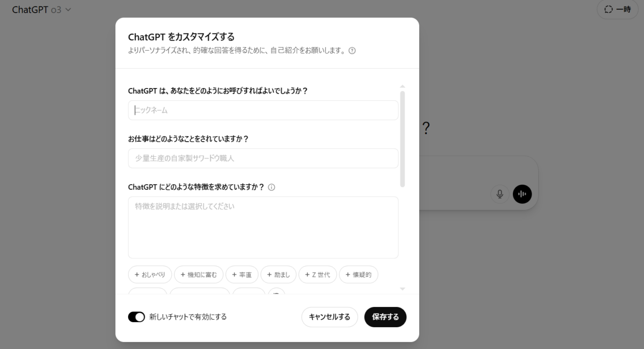This screenshot has width=644, height=349.
Task: Save settings with the 保存する button
Action: pos(385,317)
